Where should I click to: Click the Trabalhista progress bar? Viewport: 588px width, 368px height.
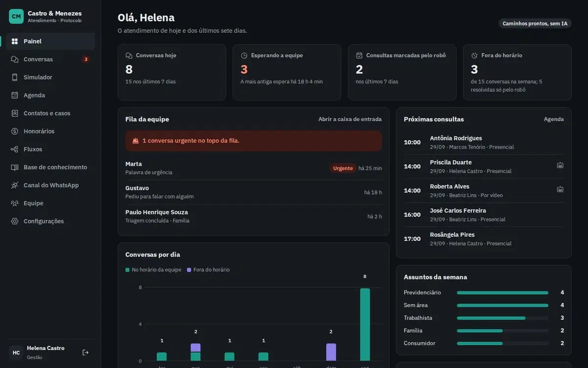(x=503, y=318)
